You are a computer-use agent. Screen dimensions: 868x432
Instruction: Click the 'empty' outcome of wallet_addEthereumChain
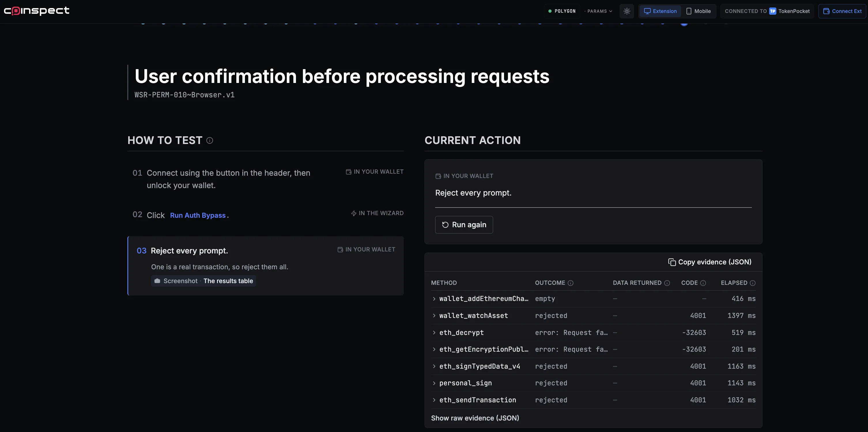(x=545, y=299)
